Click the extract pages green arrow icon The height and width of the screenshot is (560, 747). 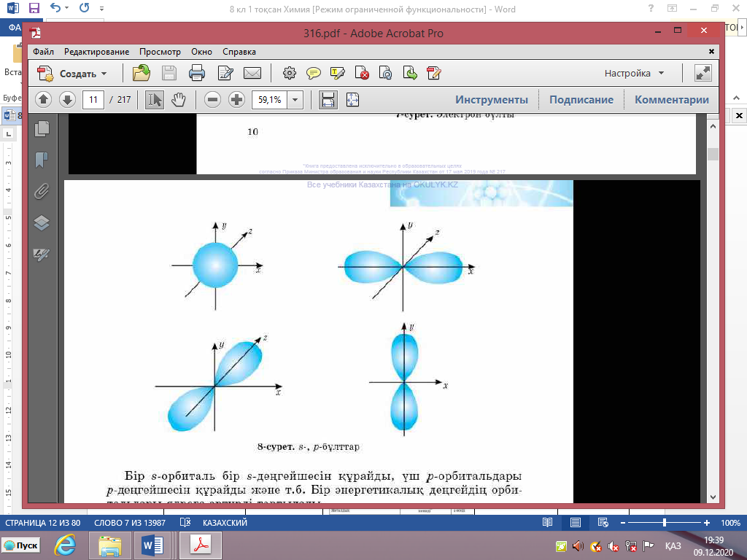click(410, 74)
